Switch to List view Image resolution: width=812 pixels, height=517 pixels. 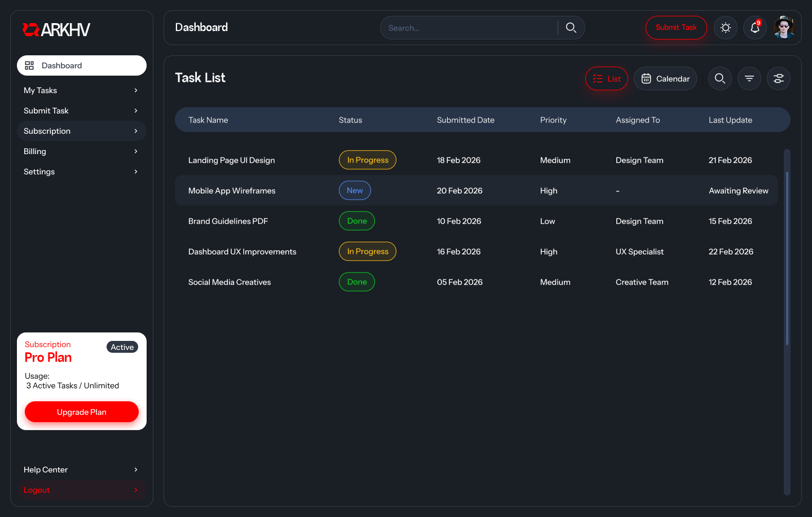[606, 78]
